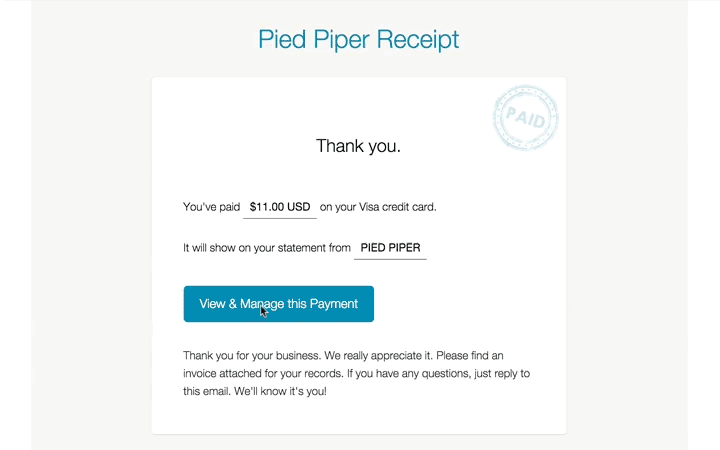This screenshot has width=720, height=450.
Task: Click "Thank you for your business" sentence
Action: pyautogui.click(x=252, y=356)
